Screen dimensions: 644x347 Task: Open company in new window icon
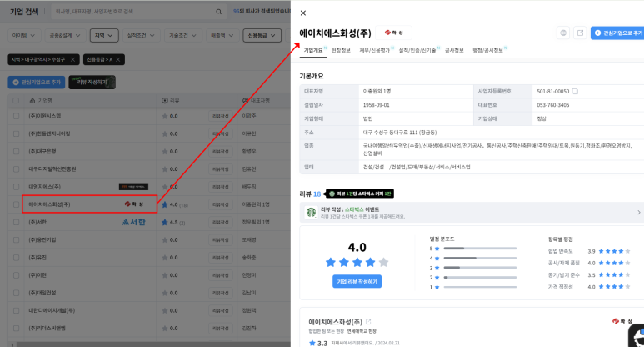[x=580, y=33]
